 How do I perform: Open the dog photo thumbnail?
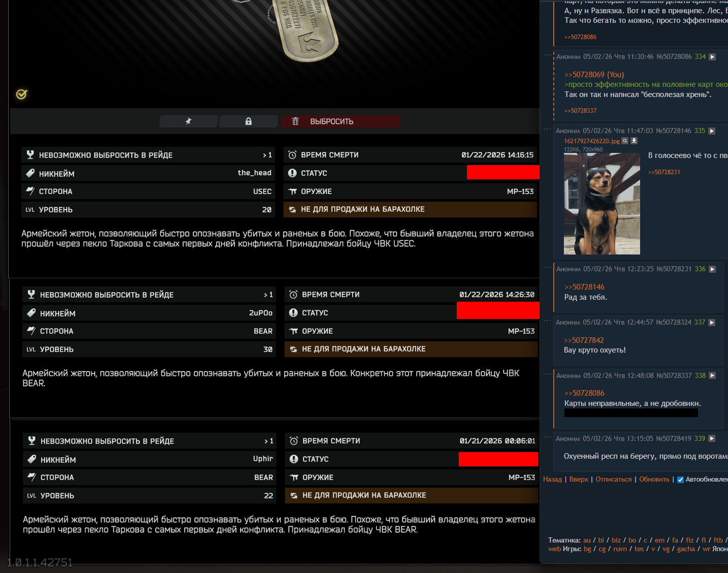pyautogui.click(x=602, y=204)
